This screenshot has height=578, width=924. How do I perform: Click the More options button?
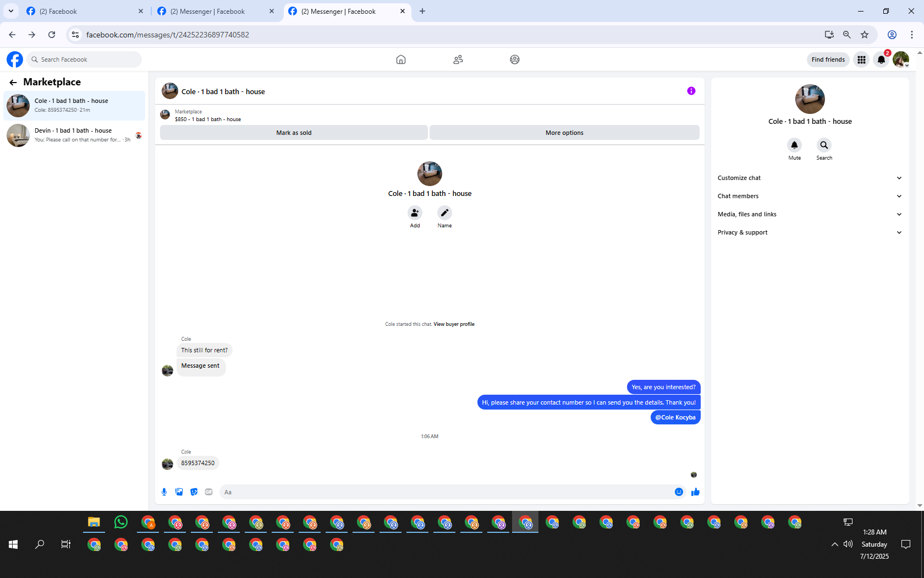pyautogui.click(x=564, y=133)
